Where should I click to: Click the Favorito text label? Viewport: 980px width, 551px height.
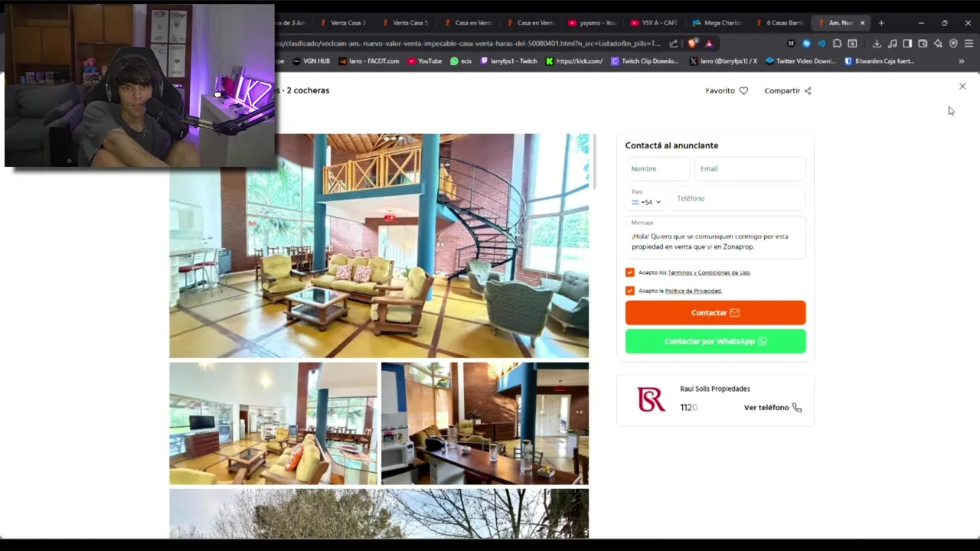[720, 90]
